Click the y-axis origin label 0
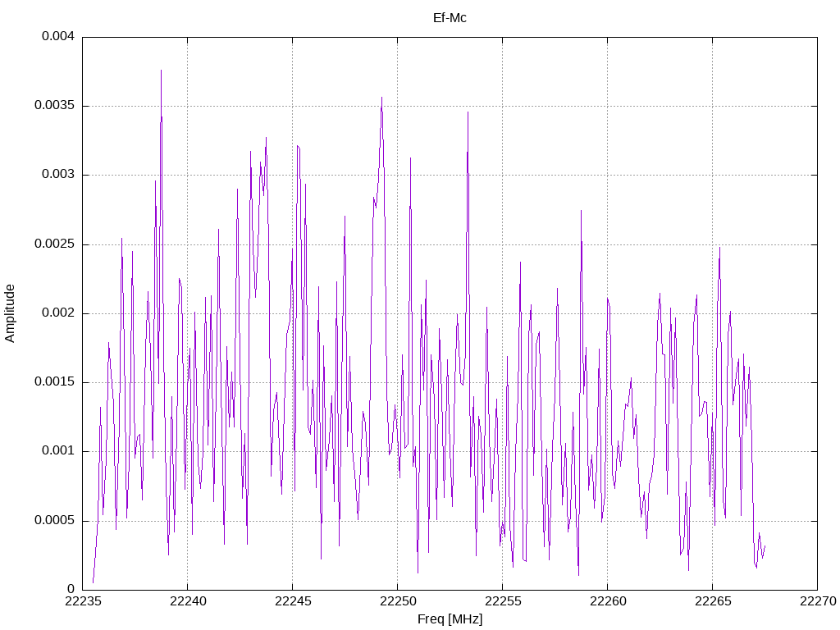 click(71, 589)
